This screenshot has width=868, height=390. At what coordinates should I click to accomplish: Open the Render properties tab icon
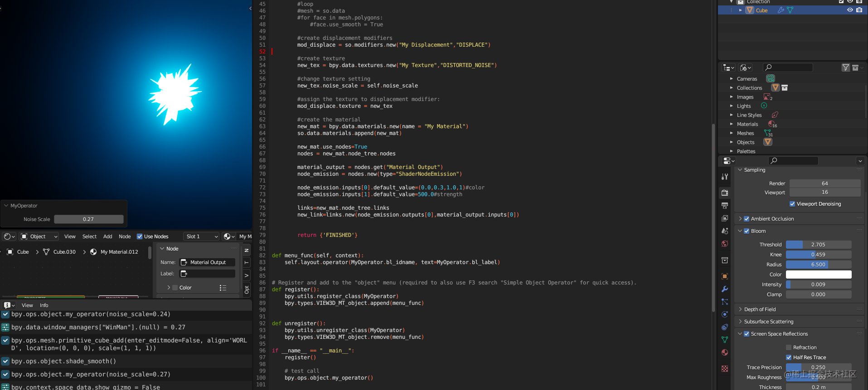pyautogui.click(x=725, y=193)
